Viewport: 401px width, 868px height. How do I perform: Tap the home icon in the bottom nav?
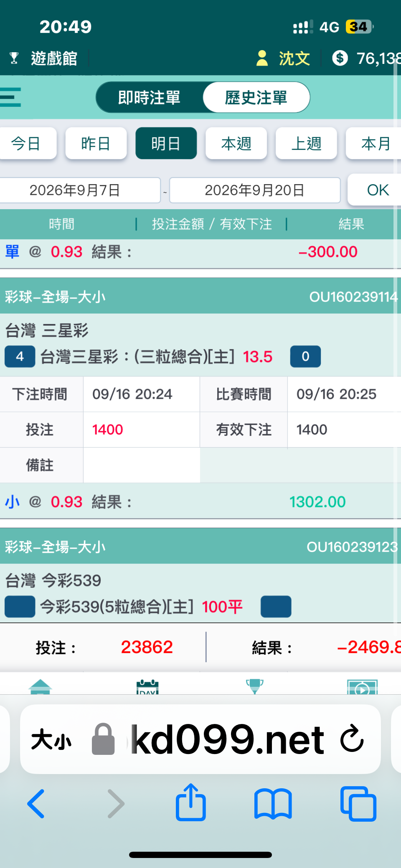tap(40, 686)
